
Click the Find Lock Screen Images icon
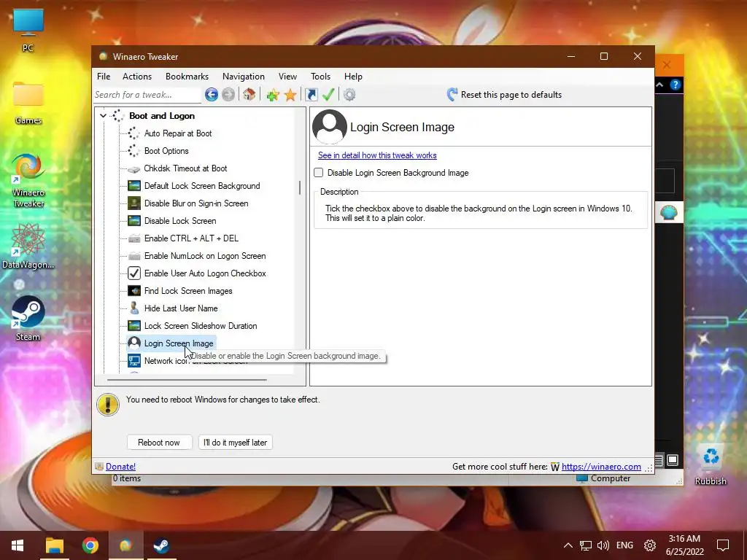[x=134, y=291]
